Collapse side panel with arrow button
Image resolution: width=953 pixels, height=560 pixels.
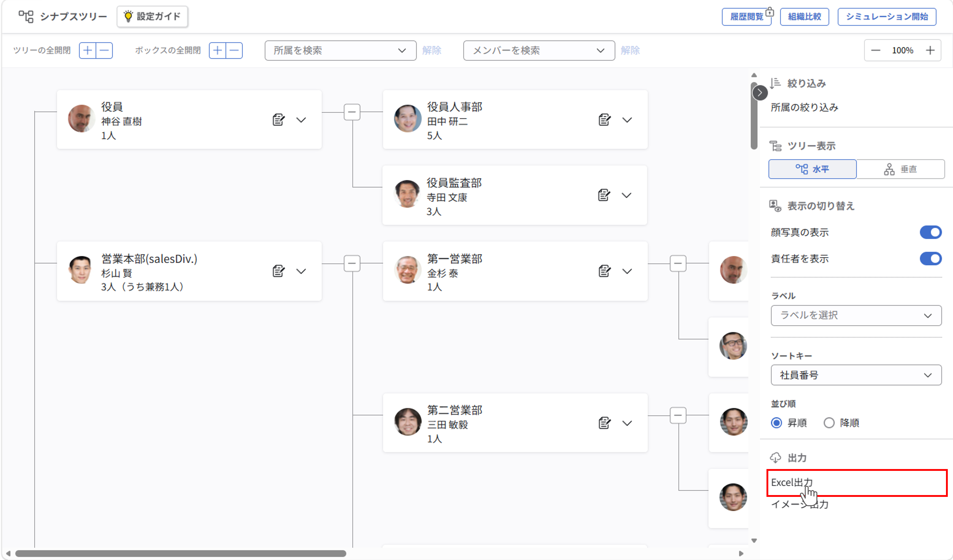tap(760, 93)
